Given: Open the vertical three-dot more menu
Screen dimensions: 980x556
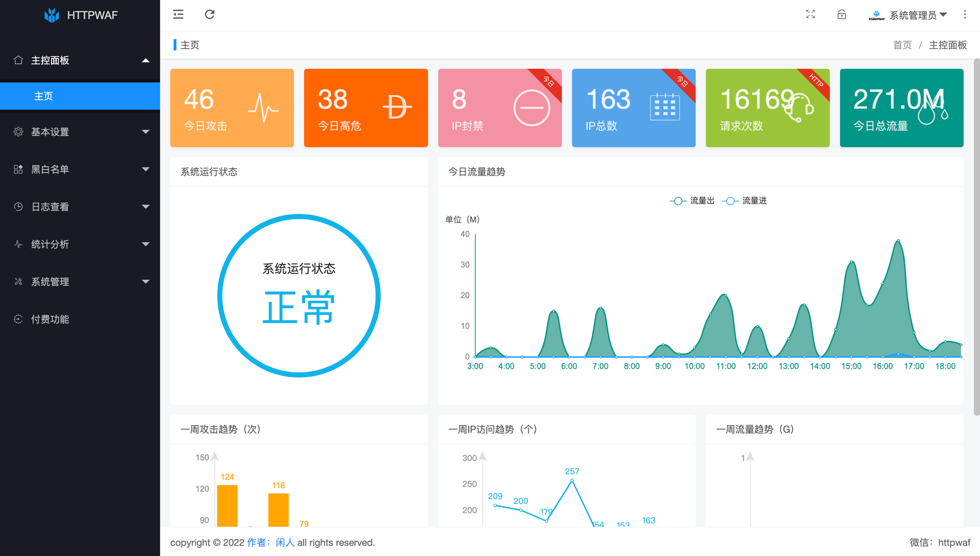Looking at the screenshot, I should click(965, 15).
